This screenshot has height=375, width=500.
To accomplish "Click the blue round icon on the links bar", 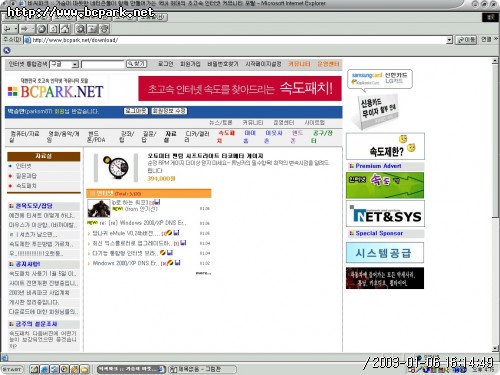I will [7, 50].
